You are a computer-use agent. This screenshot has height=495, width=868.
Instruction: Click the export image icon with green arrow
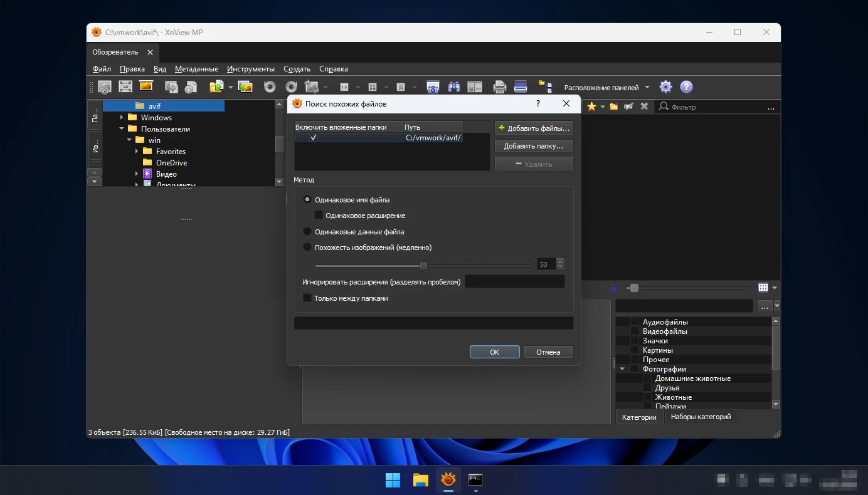245,87
